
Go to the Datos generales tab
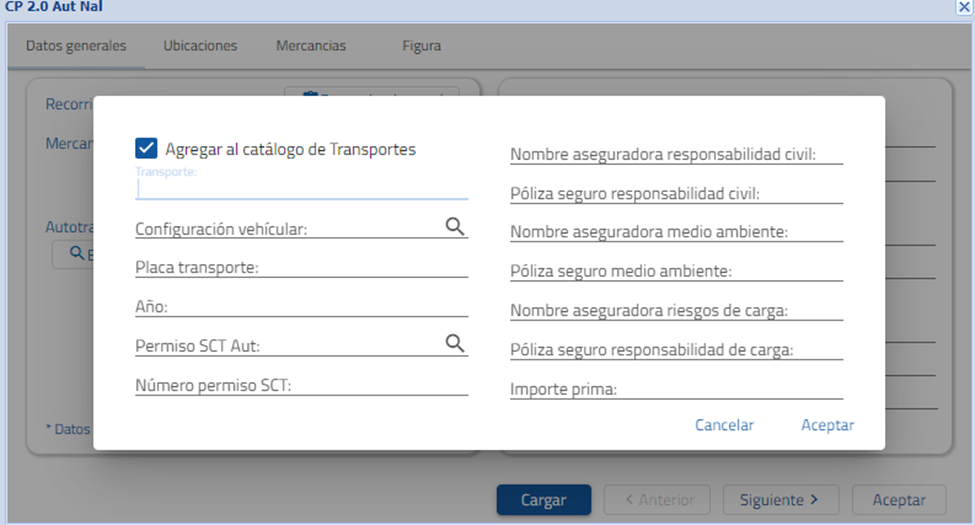click(x=76, y=46)
